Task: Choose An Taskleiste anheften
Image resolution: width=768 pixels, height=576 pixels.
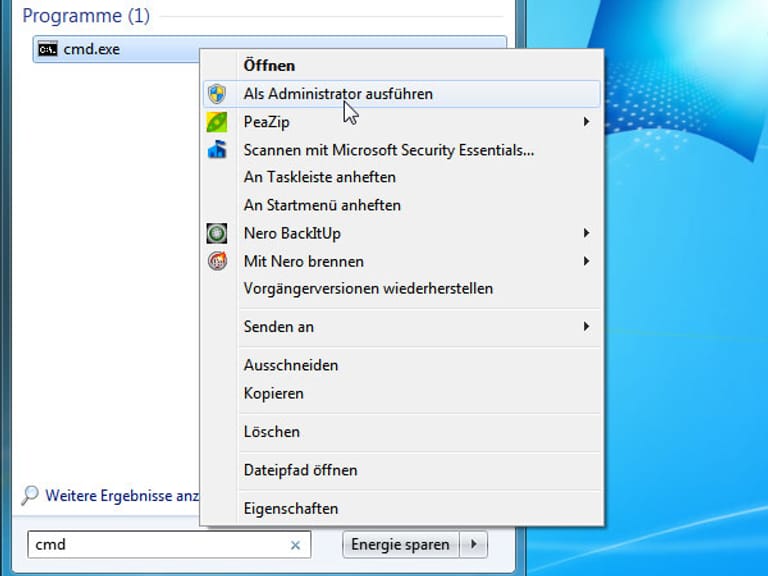Action: (x=319, y=177)
